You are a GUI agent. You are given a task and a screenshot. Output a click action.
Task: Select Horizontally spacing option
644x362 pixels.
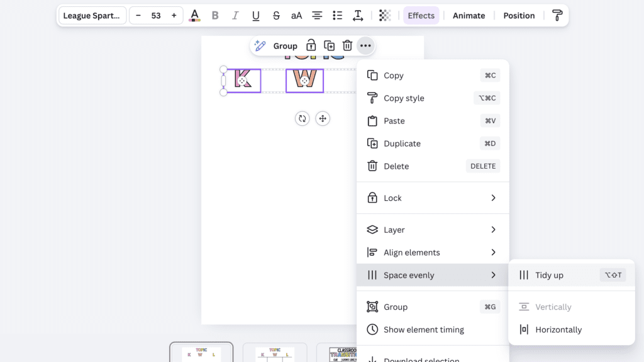click(x=571, y=329)
